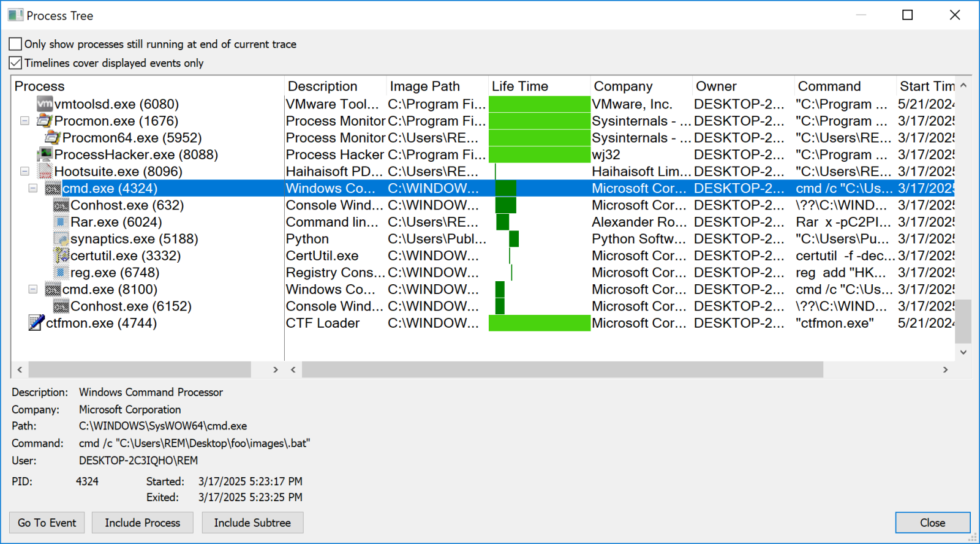Click the 'Python Softw...' company cell

click(x=639, y=238)
